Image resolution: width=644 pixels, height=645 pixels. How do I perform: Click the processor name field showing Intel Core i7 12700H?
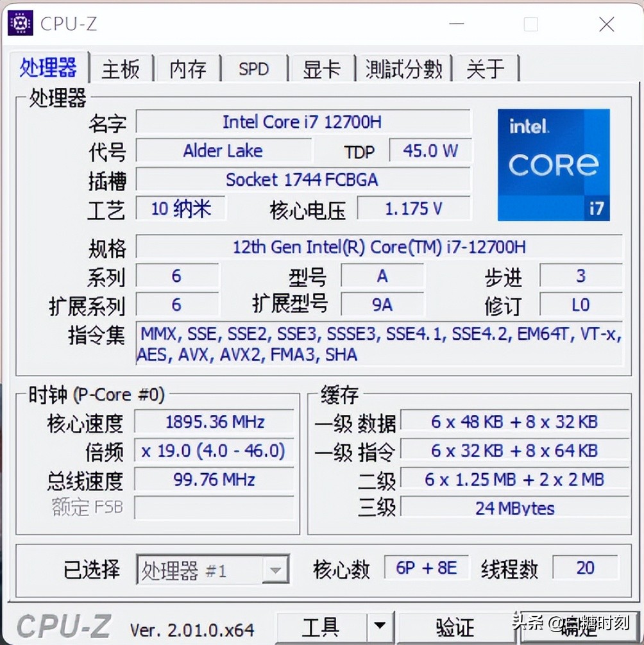303,122
